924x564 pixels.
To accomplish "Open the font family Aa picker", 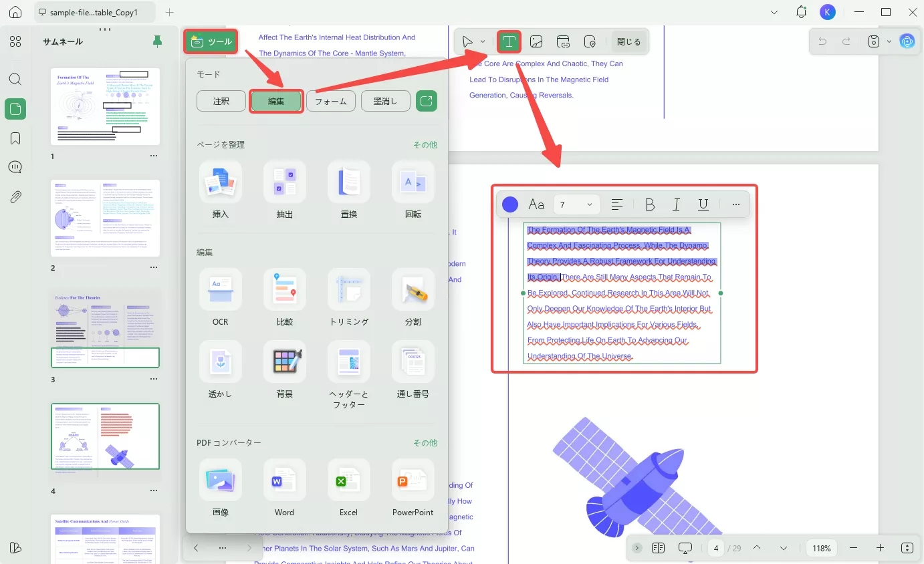I will (536, 204).
